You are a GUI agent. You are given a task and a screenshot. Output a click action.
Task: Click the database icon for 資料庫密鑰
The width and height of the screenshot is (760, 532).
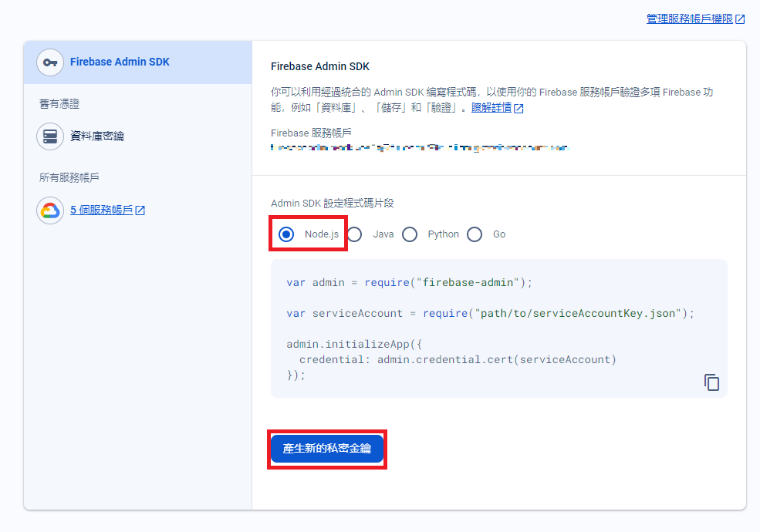click(x=50, y=136)
